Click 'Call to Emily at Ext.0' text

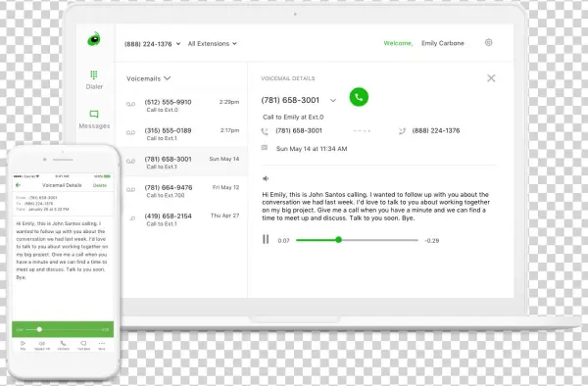pos(293,117)
